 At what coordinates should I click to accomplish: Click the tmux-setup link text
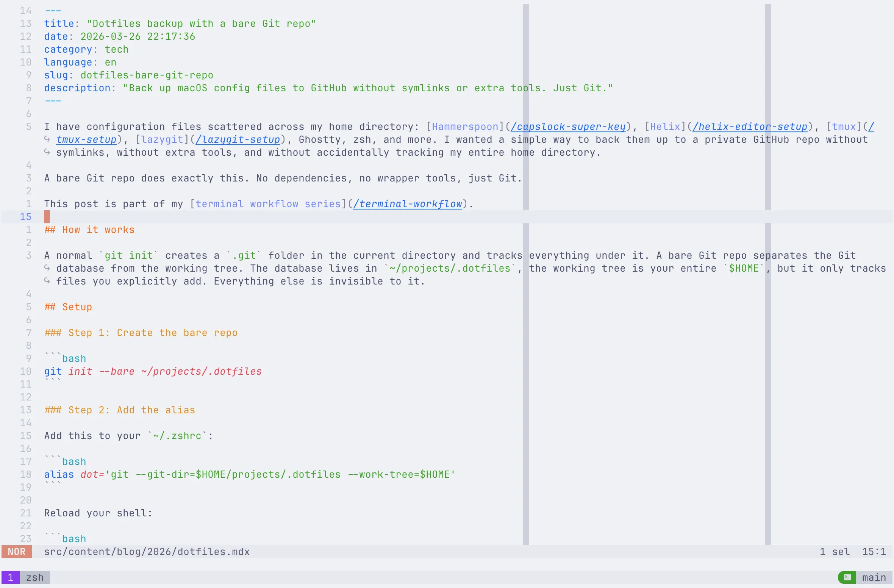point(86,139)
